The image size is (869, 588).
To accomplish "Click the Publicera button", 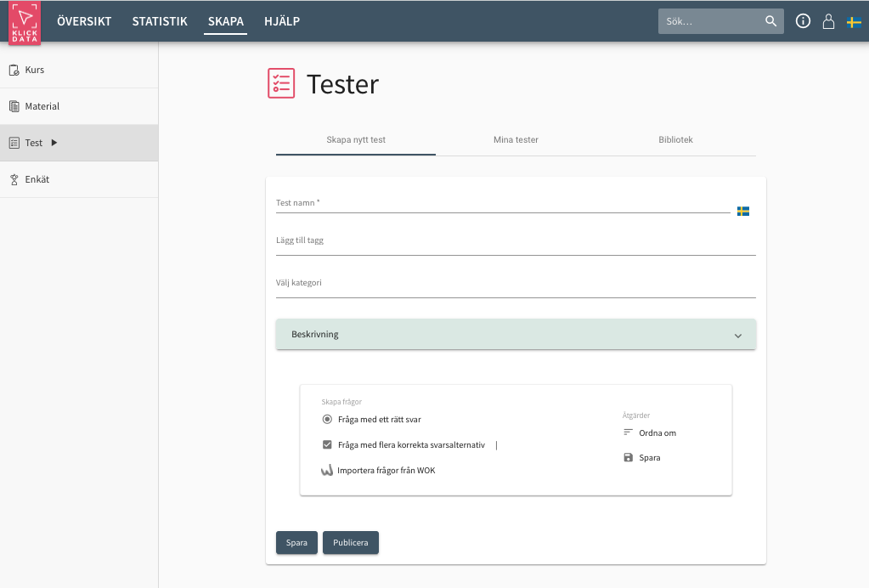I will 350,543.
